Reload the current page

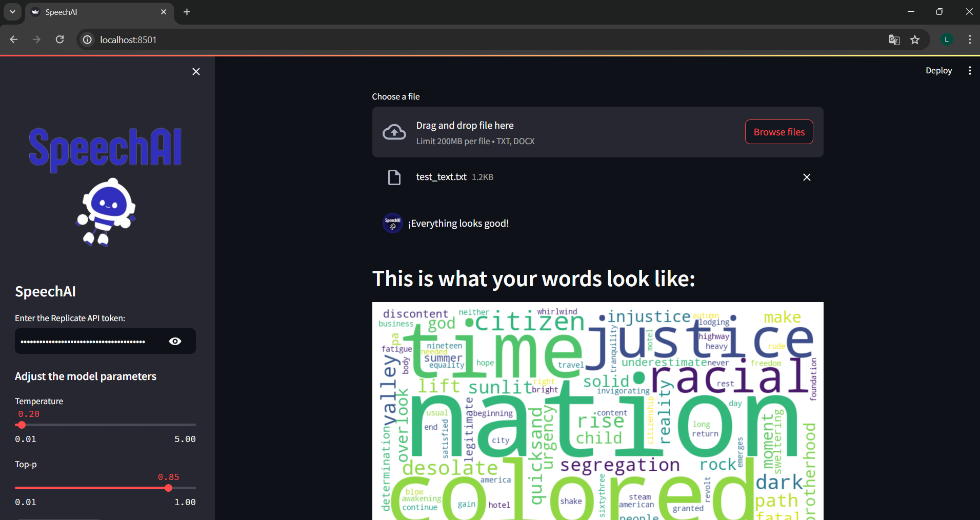(x=59, y=39)
